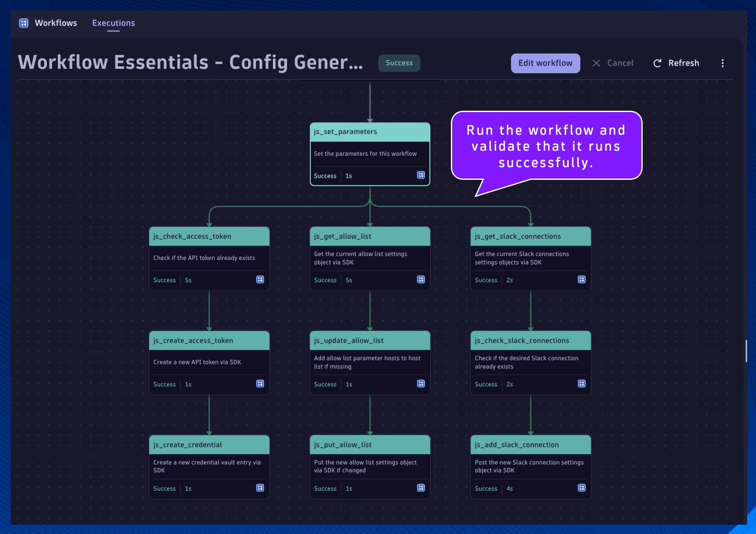Select the js_create_access_token node title

point(193,341)
